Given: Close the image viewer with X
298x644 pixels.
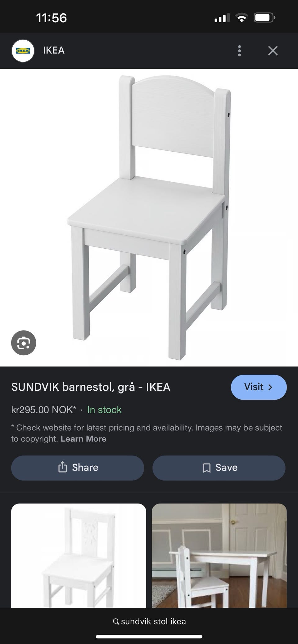Looking at the screenshot, I should pyautogui.click(x=273, y=51).
